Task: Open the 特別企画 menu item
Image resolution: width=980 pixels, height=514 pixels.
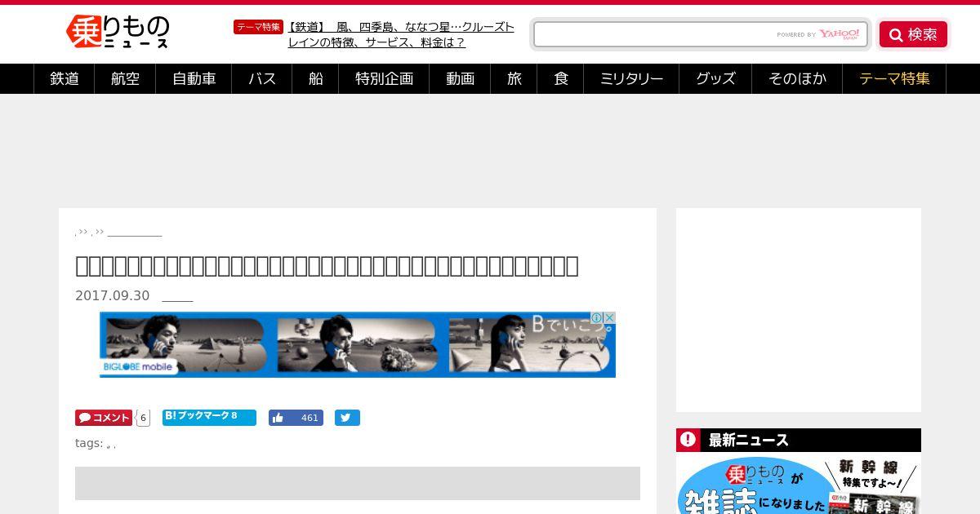Action: tap(385, 79)
